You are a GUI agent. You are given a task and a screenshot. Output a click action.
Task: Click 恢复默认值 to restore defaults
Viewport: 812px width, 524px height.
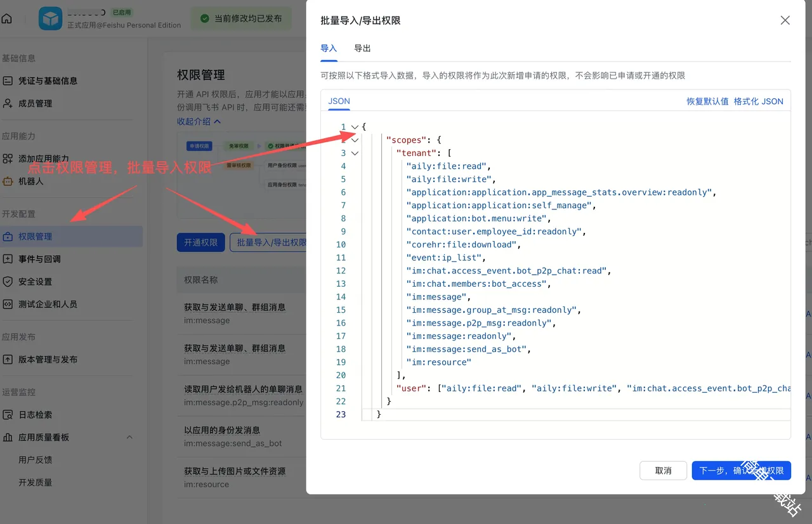point(707,101)
